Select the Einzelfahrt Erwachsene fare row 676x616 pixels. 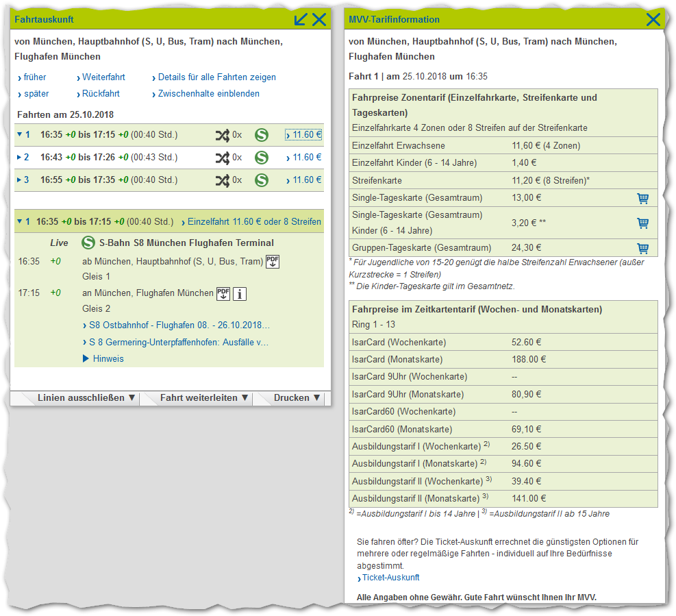point(503,146)
